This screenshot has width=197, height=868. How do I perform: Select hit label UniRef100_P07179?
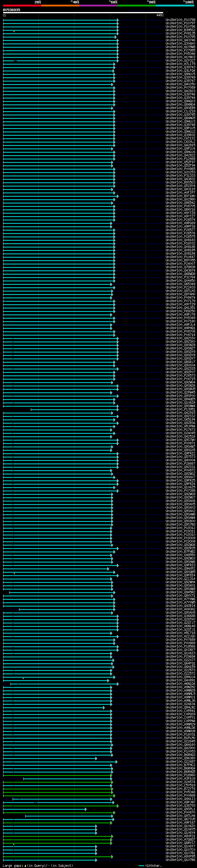pyautogui.click(x=180, y=301)
